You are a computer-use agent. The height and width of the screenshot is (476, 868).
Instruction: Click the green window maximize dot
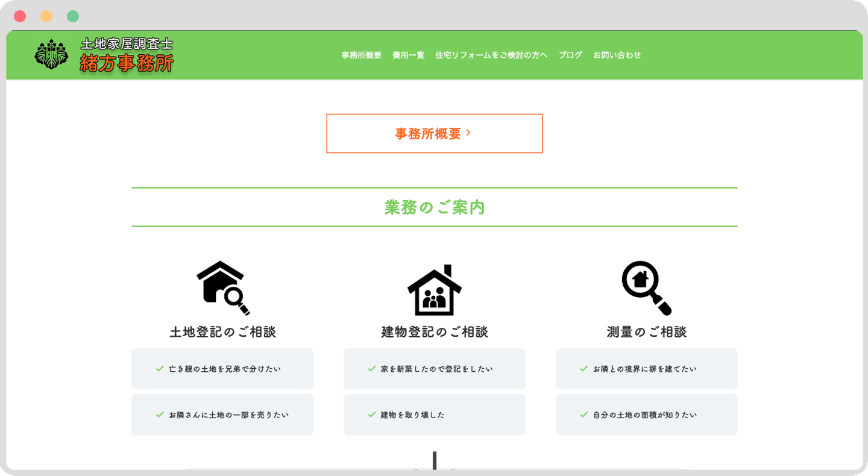pos(73,16)
